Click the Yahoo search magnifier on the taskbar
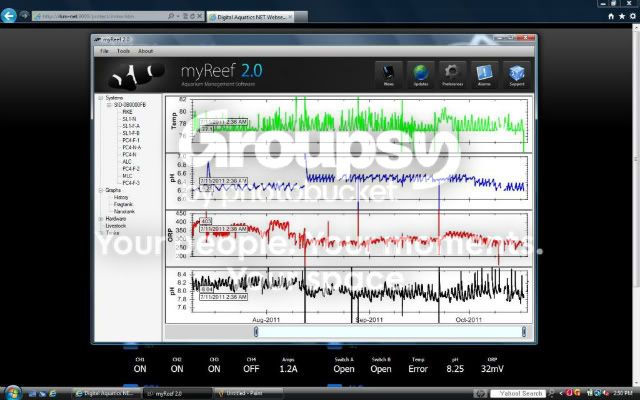640x400 pixels. (552, 393)
